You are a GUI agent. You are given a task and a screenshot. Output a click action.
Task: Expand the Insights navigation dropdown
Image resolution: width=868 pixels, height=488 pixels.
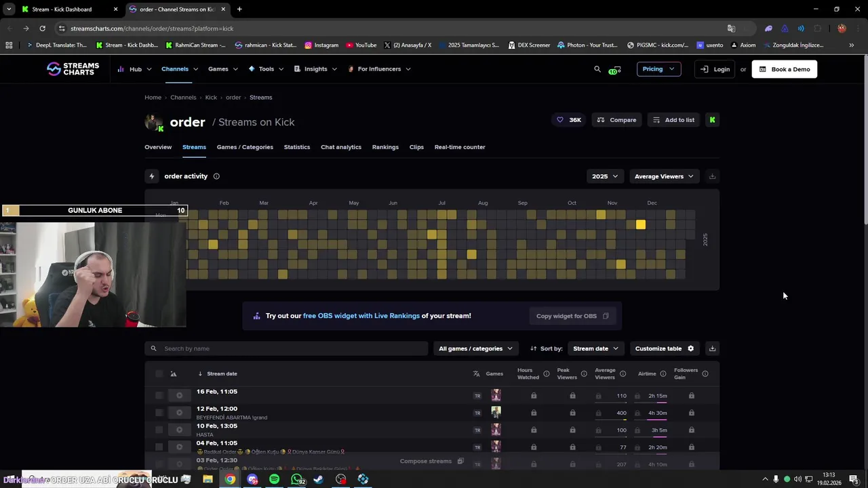(x=315, y=69)
